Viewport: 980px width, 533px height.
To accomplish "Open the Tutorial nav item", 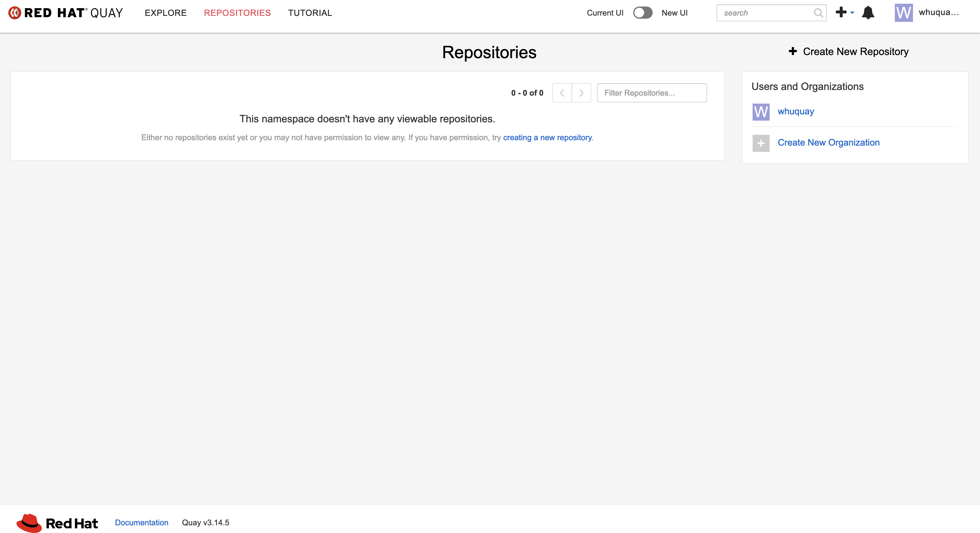I will (x=310, y=13).
